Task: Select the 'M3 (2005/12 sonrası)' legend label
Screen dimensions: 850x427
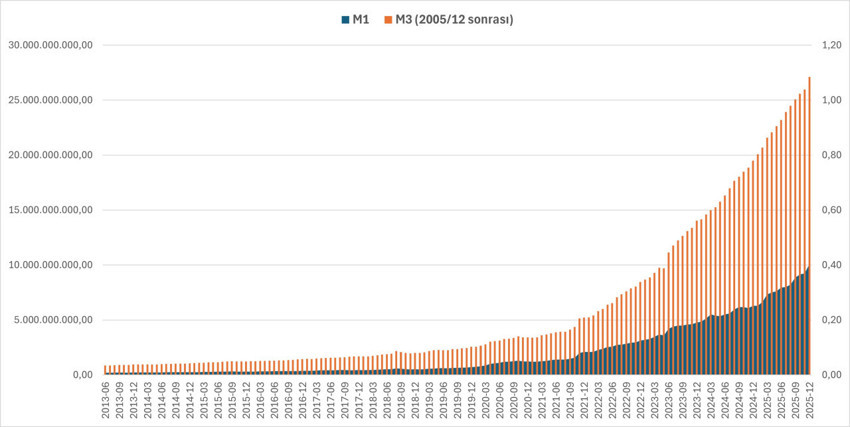Action: click(x=455, y=20)
